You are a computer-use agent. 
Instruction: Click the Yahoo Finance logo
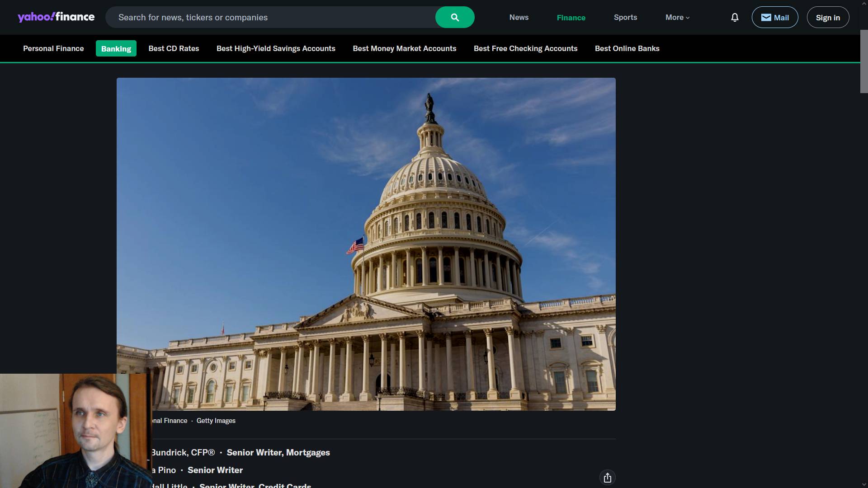(56, 17)
